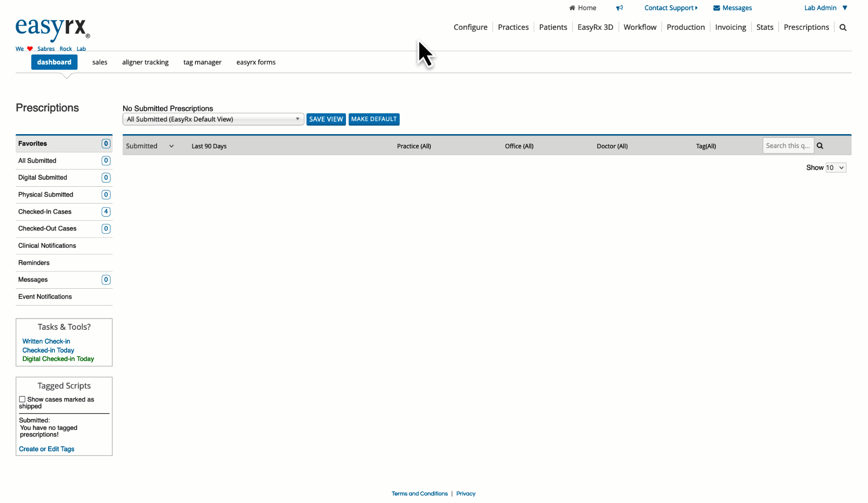Screen dimensions: 868x503
Task: Open the Tag(All) filter
Action: click(x=706, y=146)
